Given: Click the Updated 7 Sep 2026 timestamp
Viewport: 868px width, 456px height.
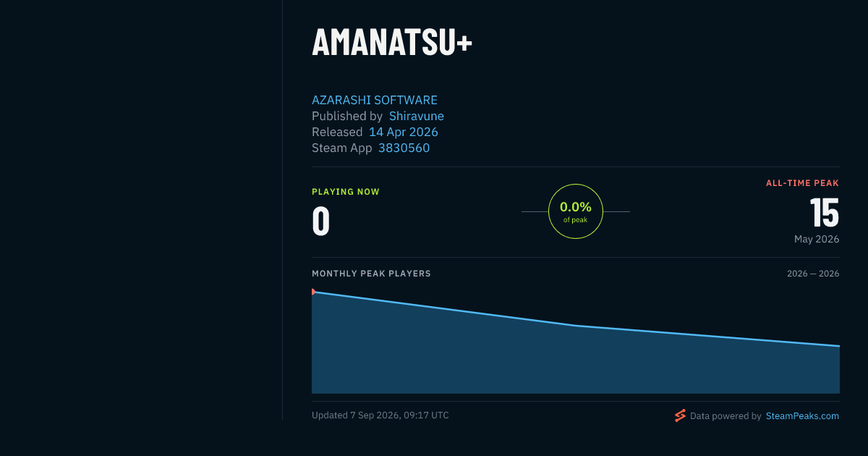Looking at the screenshot, I should click(380, 415).
